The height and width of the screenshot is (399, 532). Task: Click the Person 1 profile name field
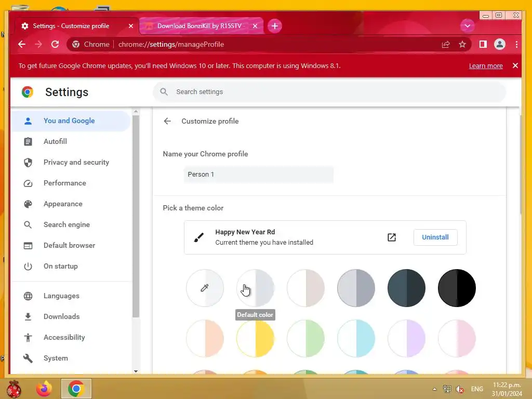[x=259, y=175]
